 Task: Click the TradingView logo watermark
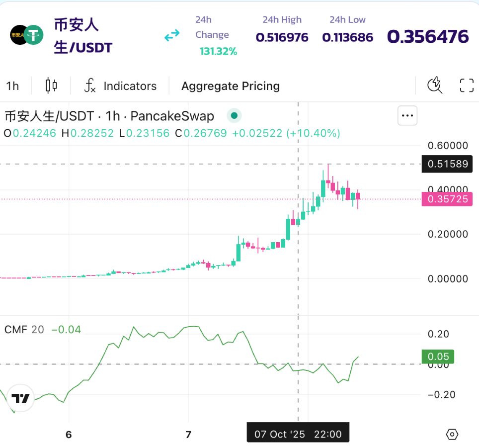20,398
